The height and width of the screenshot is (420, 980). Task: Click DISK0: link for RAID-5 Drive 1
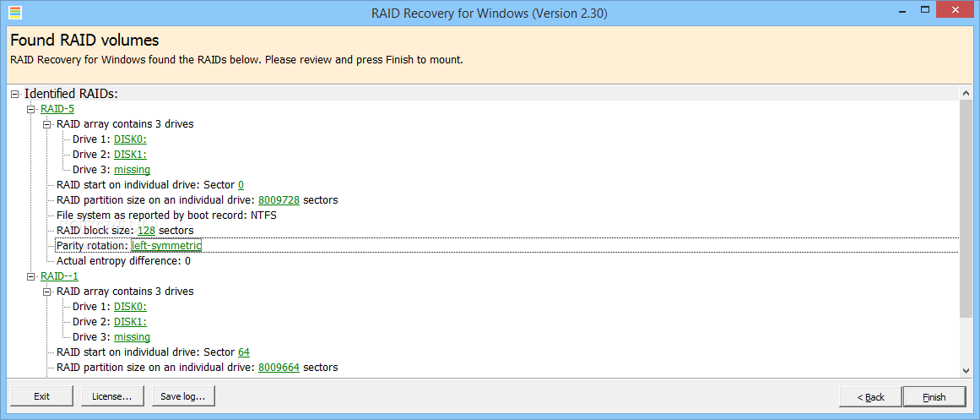[130, 139]
